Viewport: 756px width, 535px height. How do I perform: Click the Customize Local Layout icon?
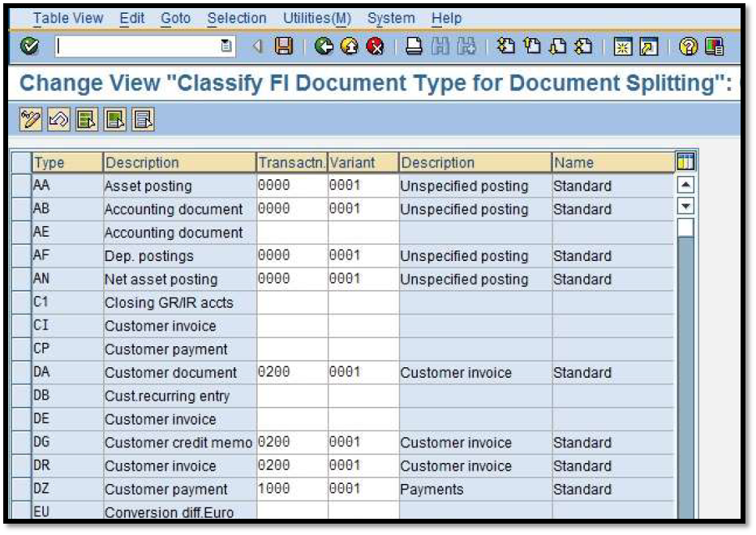(714, 47)
